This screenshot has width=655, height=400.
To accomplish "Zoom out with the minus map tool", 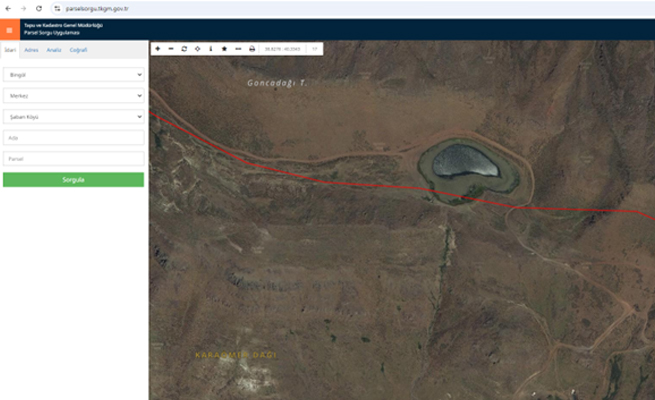I will pos(171,49).
